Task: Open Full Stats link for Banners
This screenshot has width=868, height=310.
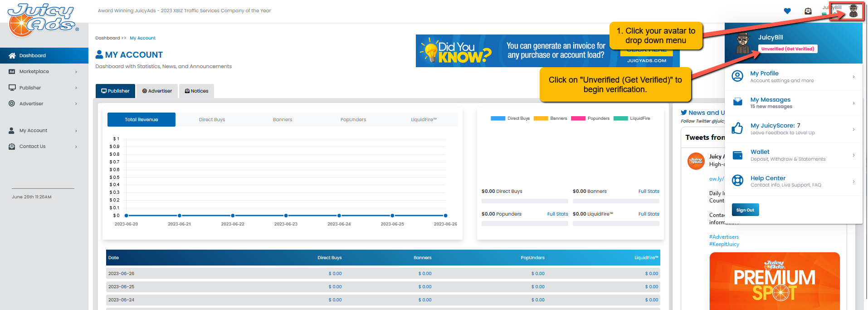Action: [649, 191]
